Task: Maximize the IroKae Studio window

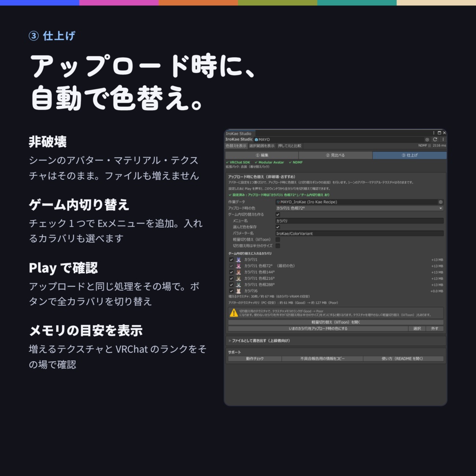Action: click(439, 132)
